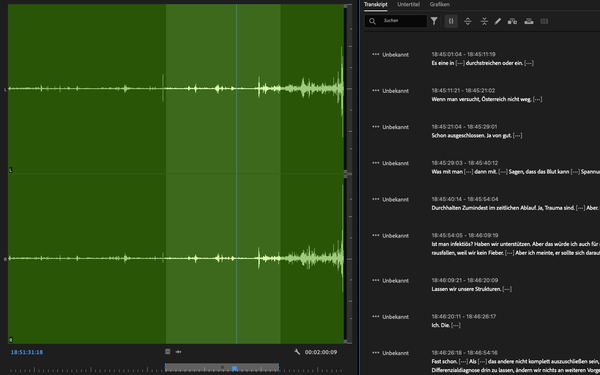
Task: Open the options menu for segment 18:45:54:05
Action: (x=376, y=235)
